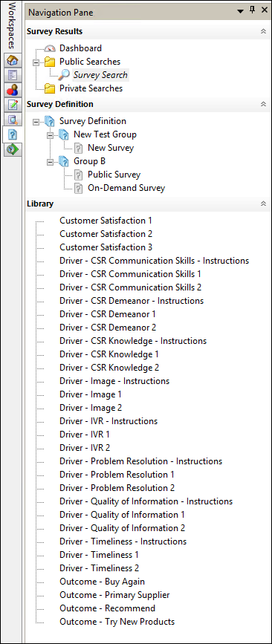
Task: Collapse the Survey Definition section chevron
Action: pos(263,104)
